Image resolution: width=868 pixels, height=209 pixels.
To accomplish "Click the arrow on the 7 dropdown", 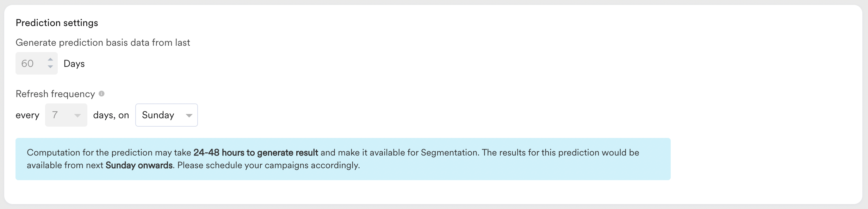I will [77, 115].
